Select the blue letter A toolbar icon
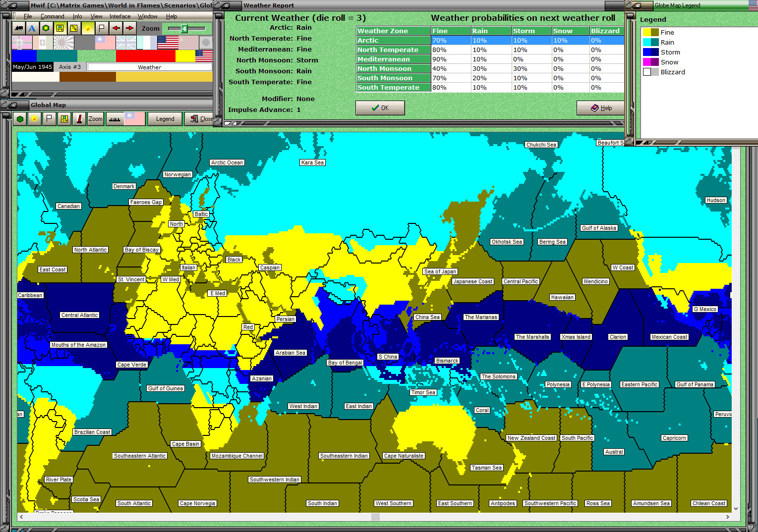The height and width of the screenshot is (532, 758). 32,28
